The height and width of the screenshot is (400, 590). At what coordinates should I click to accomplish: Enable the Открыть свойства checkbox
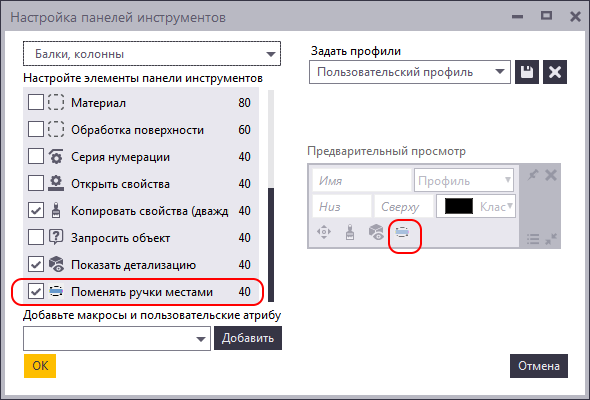36,184
